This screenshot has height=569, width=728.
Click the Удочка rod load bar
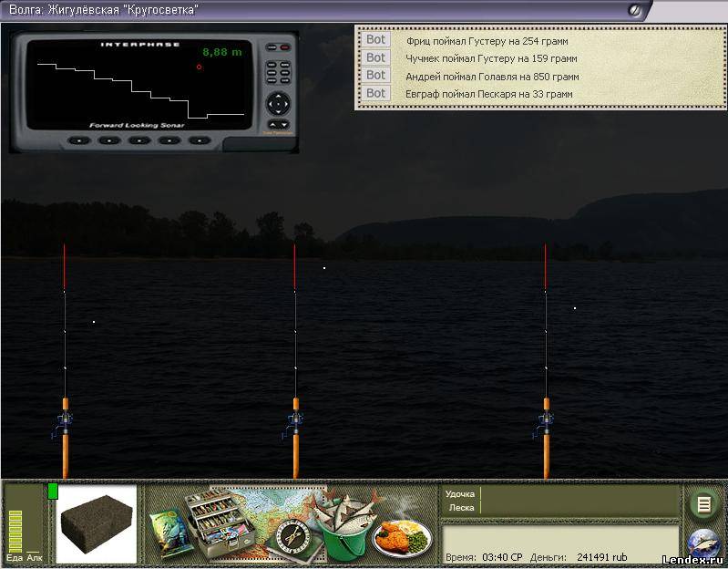(x=579, y=493)
